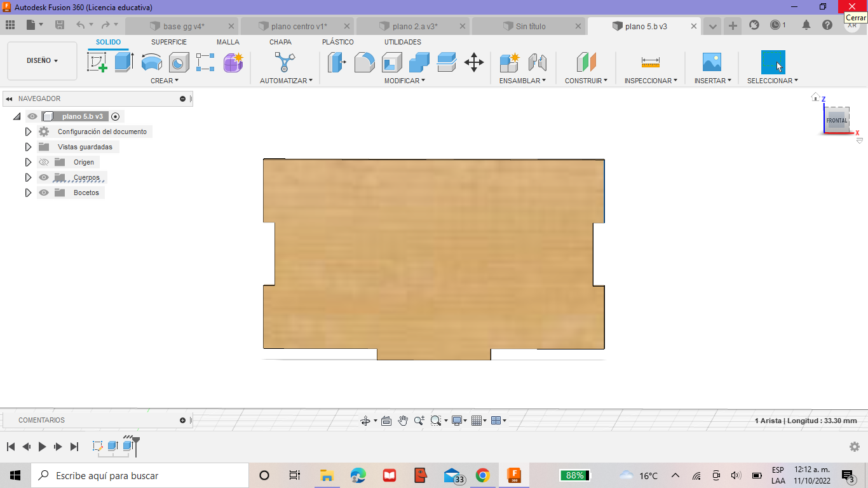Collapse the plano 5.b v3 root node
The height and width of the screenshot is (488, 868).
click(x=17, y=116)
